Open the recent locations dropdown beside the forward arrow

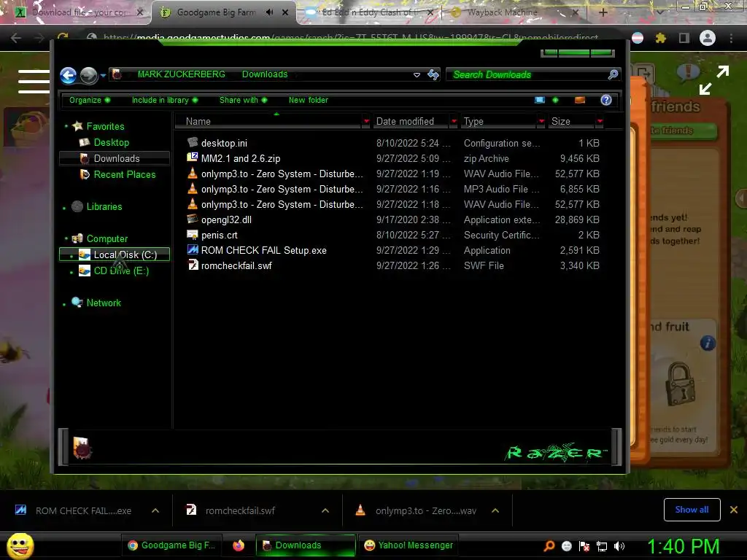tap(103, 75)
